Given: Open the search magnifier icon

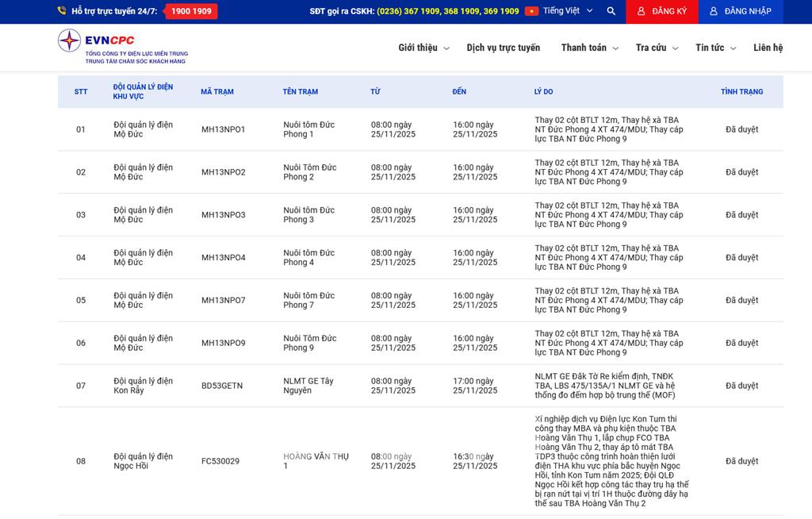Looking at the screenshot, I should tap(611, 11).
